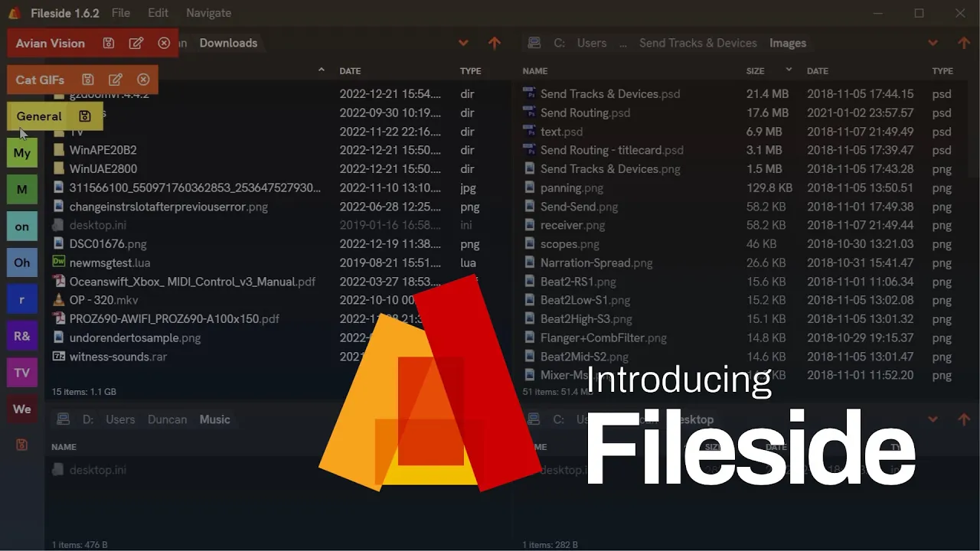Image resolution: width=980 pixels, height=551 pixels.
Task: Select the Avian Vision workspace tab
Action: [51, 44]
